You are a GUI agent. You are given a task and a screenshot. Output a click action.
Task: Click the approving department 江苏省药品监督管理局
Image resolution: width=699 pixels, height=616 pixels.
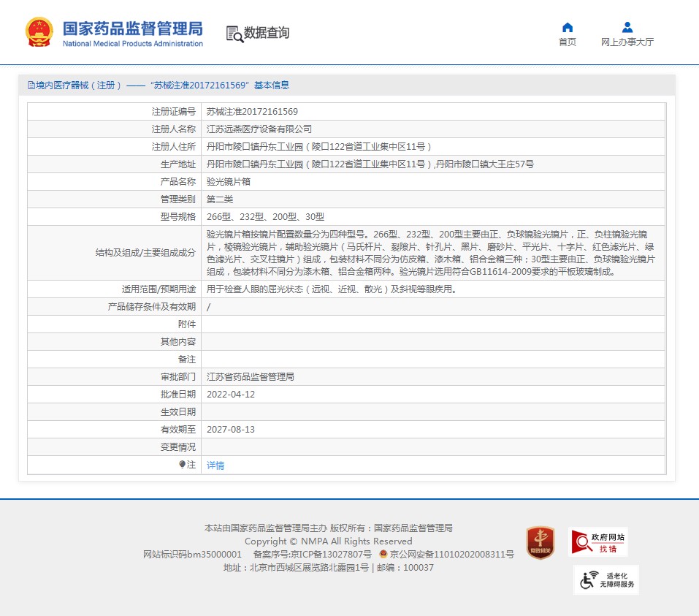pyautogui.click(x=250, y=377)
